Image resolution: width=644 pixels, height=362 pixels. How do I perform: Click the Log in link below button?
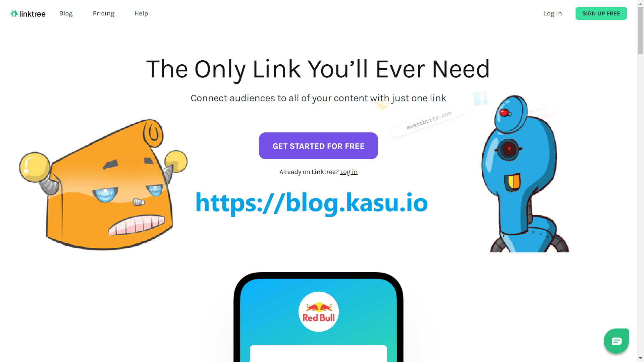[348, 172]
